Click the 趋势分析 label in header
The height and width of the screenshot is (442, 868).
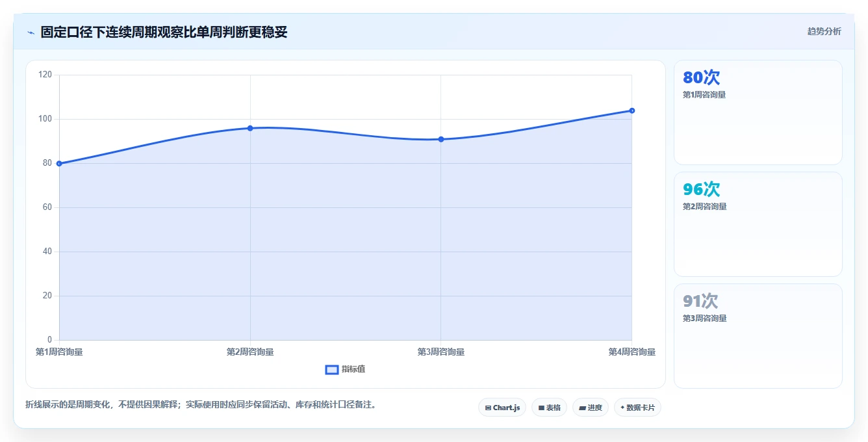pyautogui.click(x=824, y=31)
